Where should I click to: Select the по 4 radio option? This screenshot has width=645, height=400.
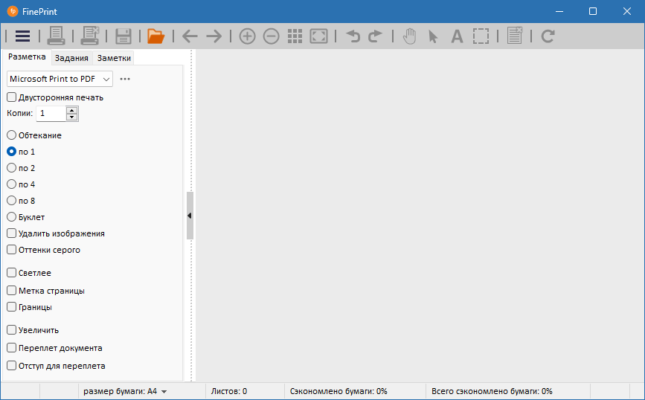click(12, 184)
